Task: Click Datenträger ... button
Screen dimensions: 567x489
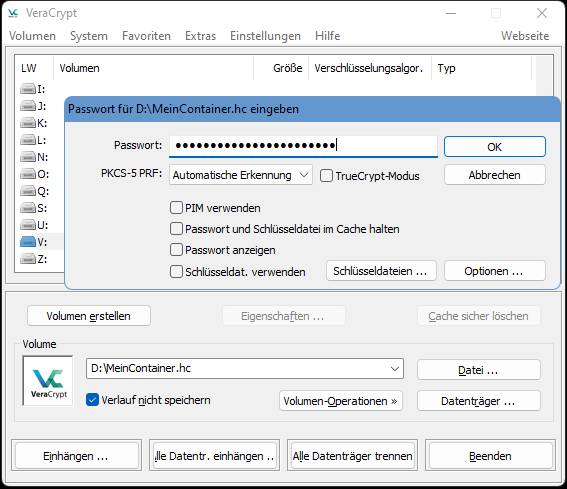Action: click(479, 401)
